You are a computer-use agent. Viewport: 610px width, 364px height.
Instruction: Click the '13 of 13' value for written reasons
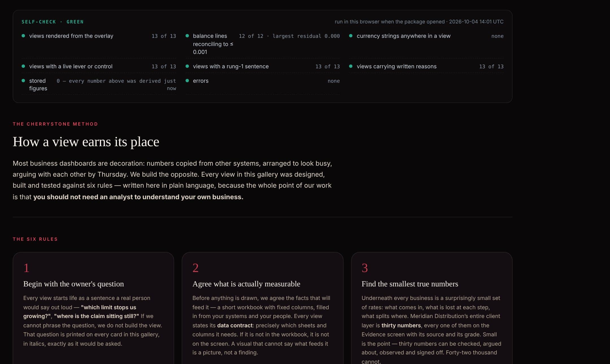(491, 67)
